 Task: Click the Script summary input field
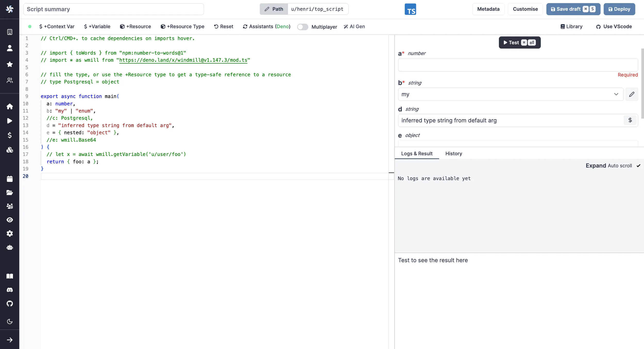113,9
